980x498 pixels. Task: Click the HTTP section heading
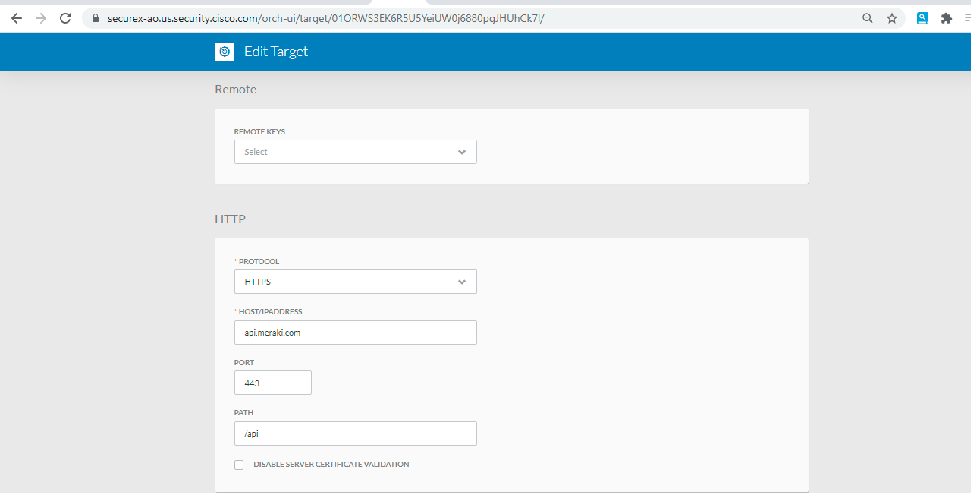pos(231,219)
